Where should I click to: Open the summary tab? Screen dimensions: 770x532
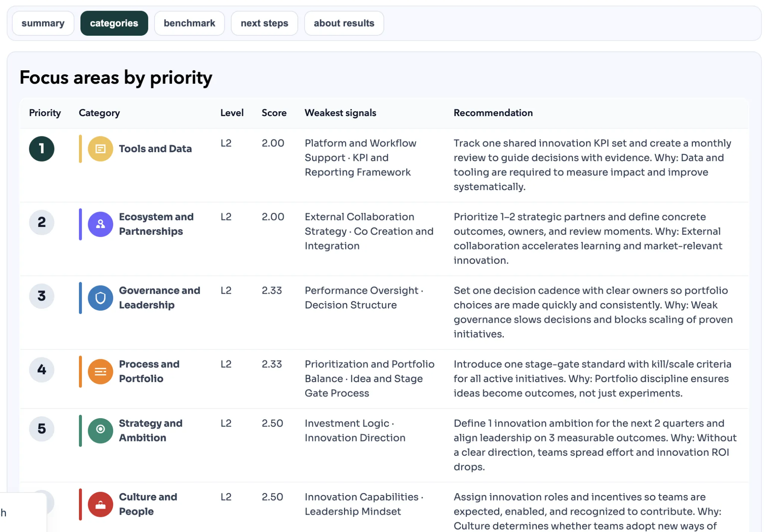43,23
